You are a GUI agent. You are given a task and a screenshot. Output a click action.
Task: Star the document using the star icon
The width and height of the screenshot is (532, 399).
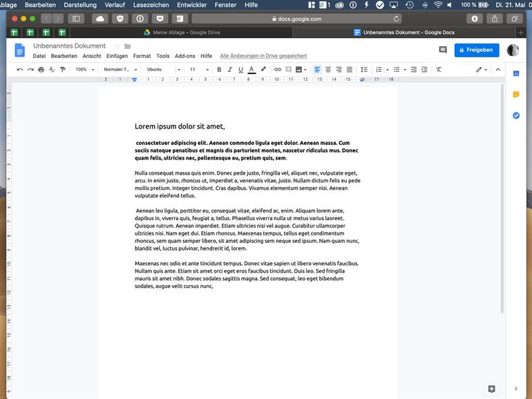[117, 46]
